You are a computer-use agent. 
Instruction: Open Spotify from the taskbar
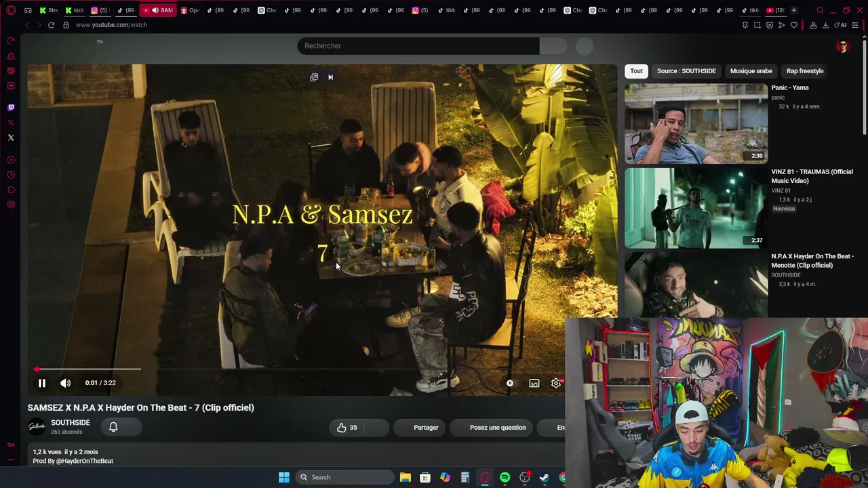click(x=505, y=477)
